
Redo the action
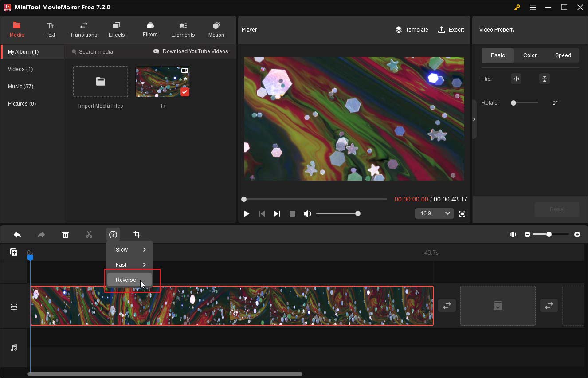pos(41,234)
